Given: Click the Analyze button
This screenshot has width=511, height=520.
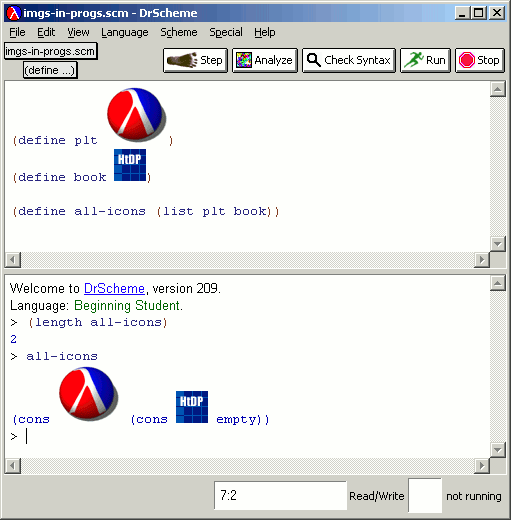Looking at the screenshot, I should point(265,60).
